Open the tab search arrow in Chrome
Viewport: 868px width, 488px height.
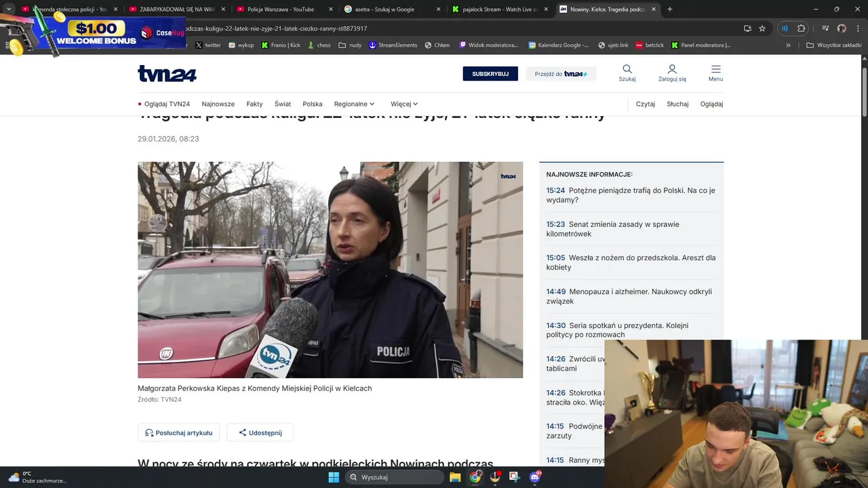click(9, 9)
